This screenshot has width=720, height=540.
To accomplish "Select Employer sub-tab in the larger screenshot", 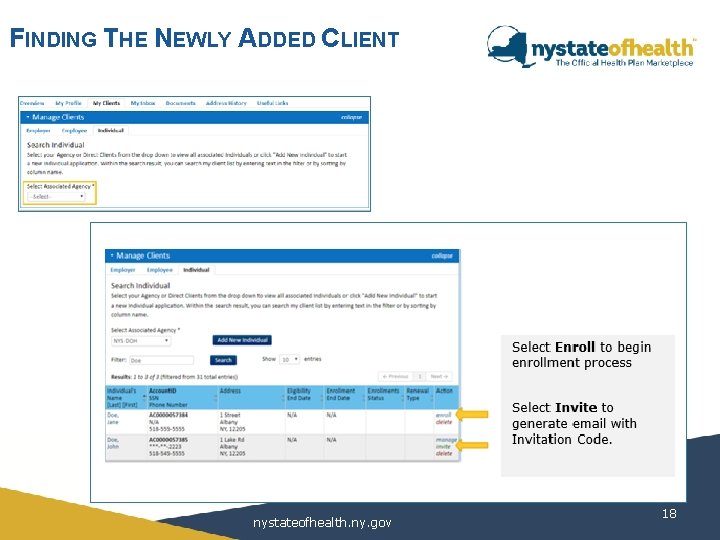I will (123, 270).
